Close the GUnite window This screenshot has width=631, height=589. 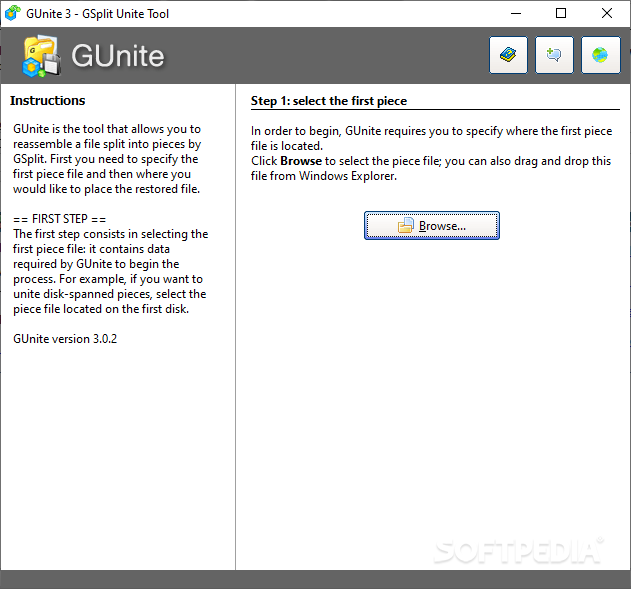[607, 13]
